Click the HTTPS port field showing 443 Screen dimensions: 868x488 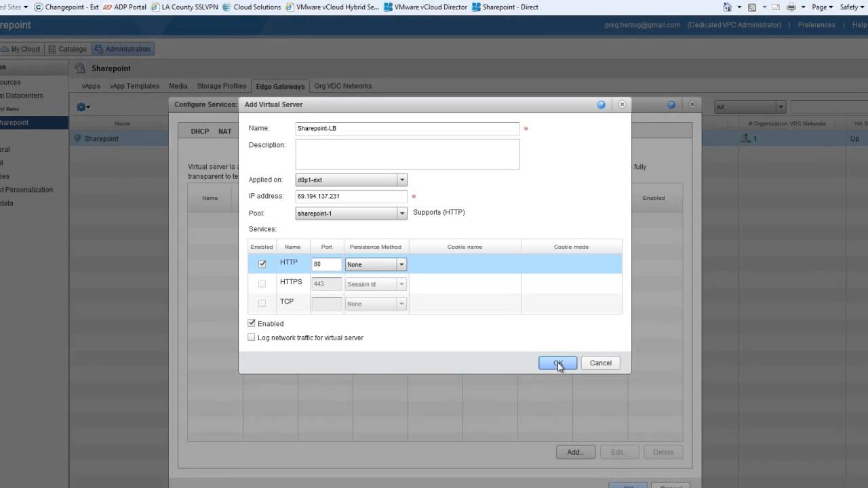326,284
